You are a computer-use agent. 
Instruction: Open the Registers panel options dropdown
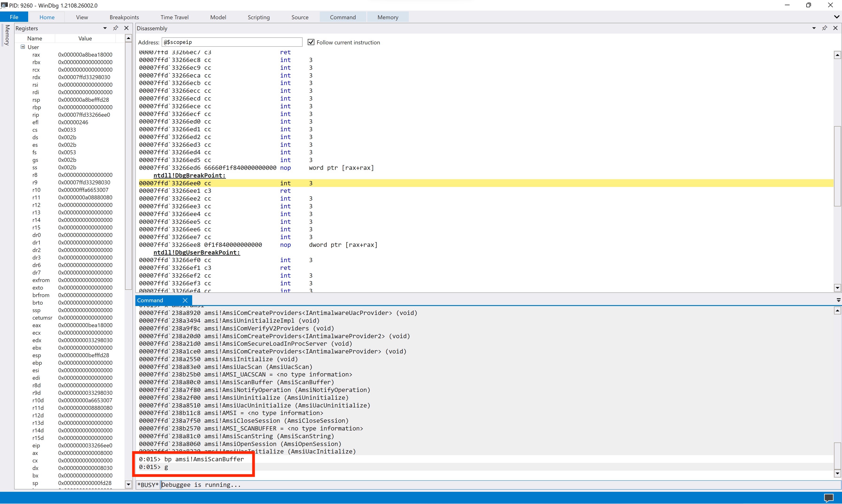(105, 28)
